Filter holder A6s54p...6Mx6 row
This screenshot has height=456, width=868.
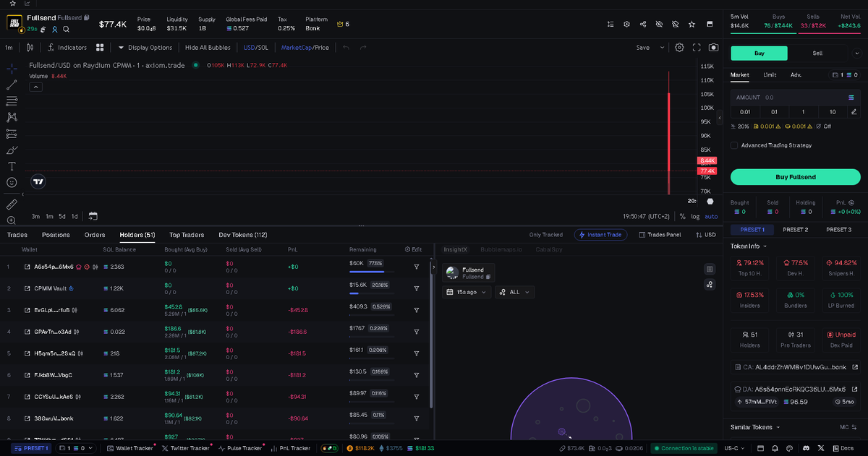417,267
